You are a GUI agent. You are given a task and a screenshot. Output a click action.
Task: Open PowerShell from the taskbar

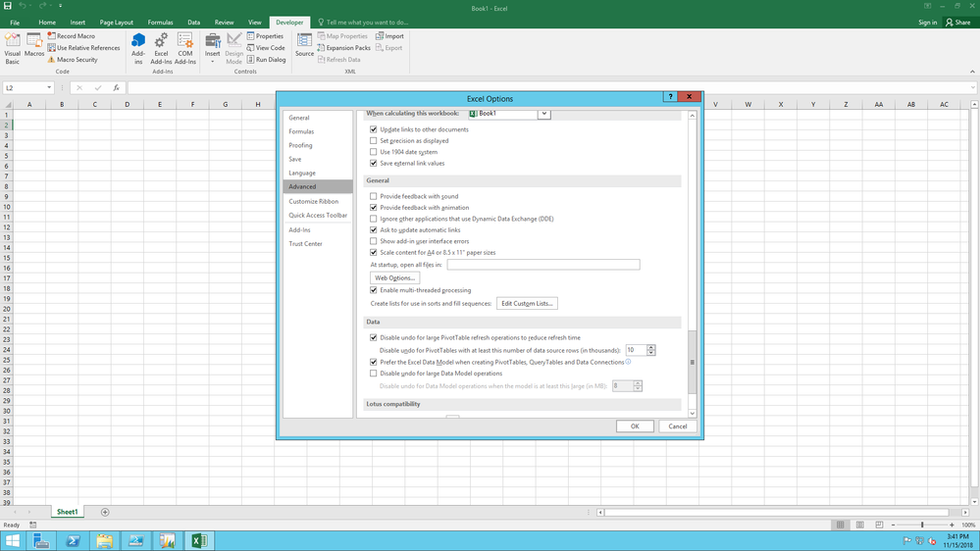coord(74,541)
